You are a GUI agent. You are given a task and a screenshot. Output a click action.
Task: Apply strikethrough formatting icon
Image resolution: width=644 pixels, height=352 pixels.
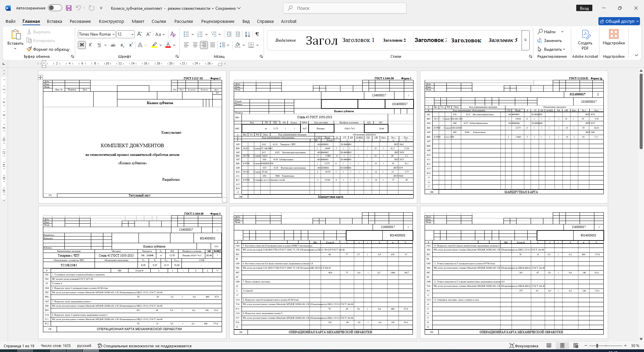[113, 45]
